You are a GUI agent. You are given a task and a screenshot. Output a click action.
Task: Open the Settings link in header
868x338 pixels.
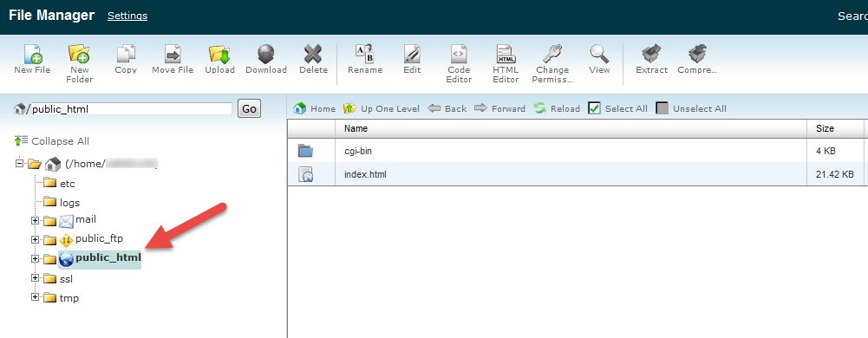(x=127, y=16)
